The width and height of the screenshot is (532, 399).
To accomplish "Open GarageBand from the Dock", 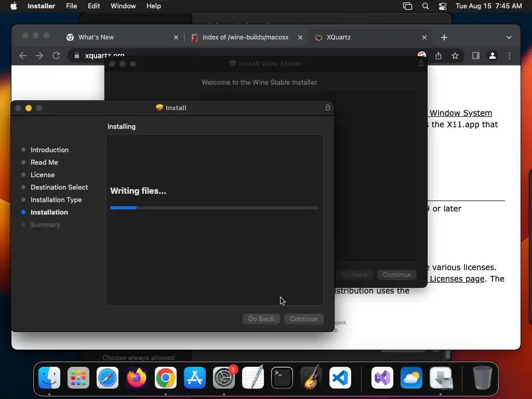I will coord(311,378).
